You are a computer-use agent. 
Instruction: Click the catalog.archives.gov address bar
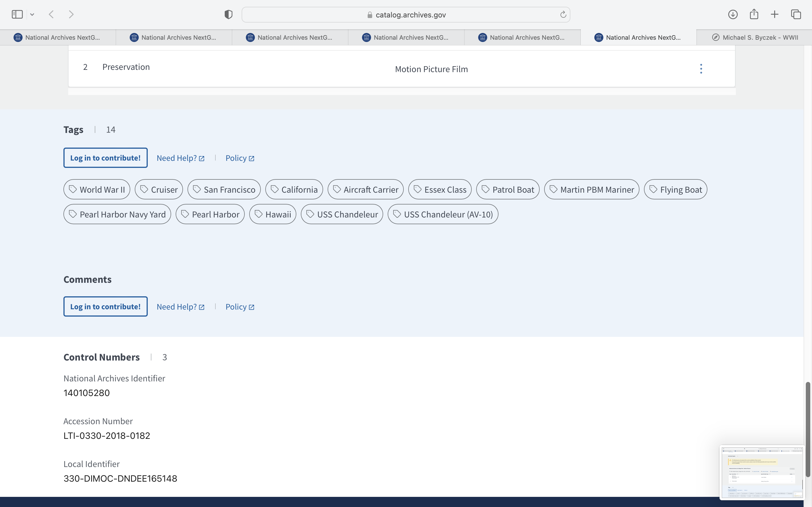[406, 15]
